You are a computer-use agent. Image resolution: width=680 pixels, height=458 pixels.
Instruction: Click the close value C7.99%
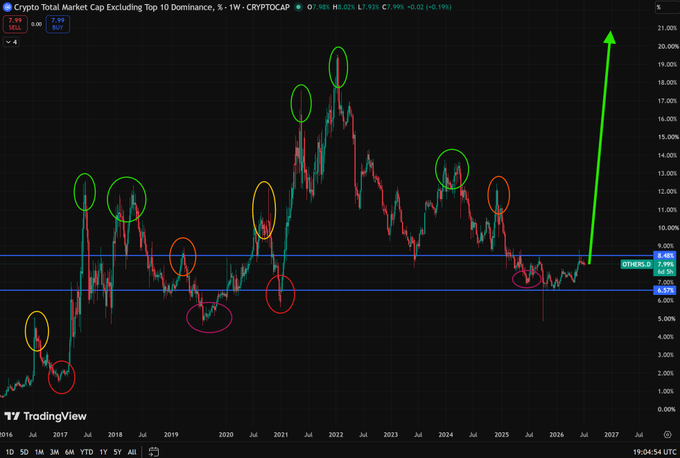coord(393,7)
